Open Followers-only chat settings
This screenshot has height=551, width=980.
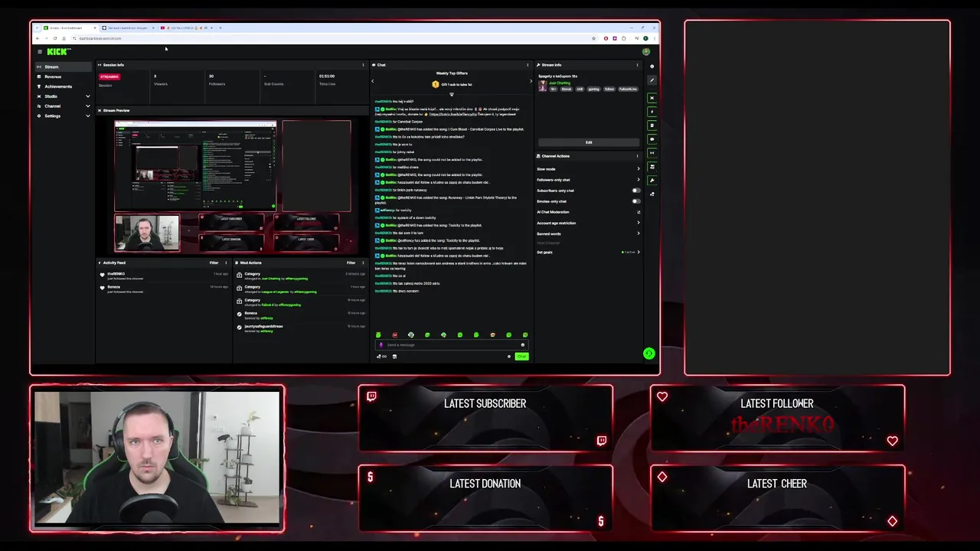(589, 180)
